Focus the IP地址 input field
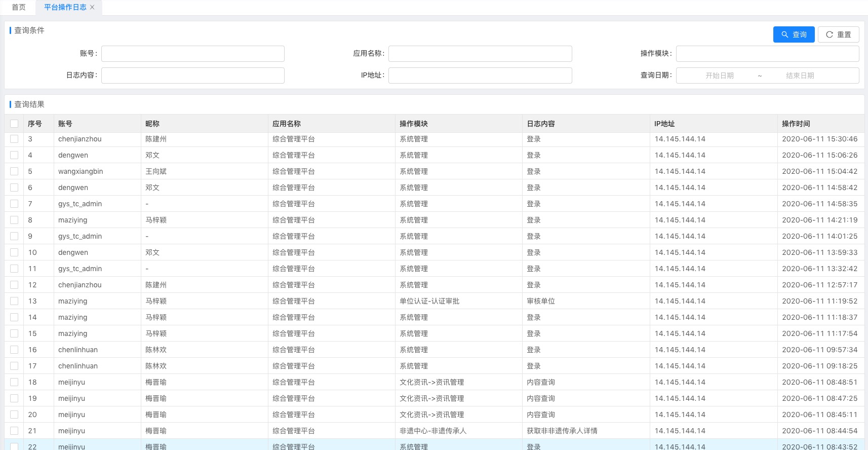The width and height of the screenshot is (868, 450). pyautogui.click(x=480, y=76)
